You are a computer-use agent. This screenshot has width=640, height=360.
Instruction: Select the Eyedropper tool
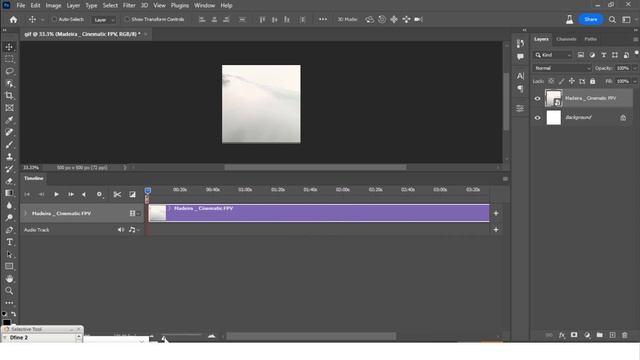coord(9,120)
